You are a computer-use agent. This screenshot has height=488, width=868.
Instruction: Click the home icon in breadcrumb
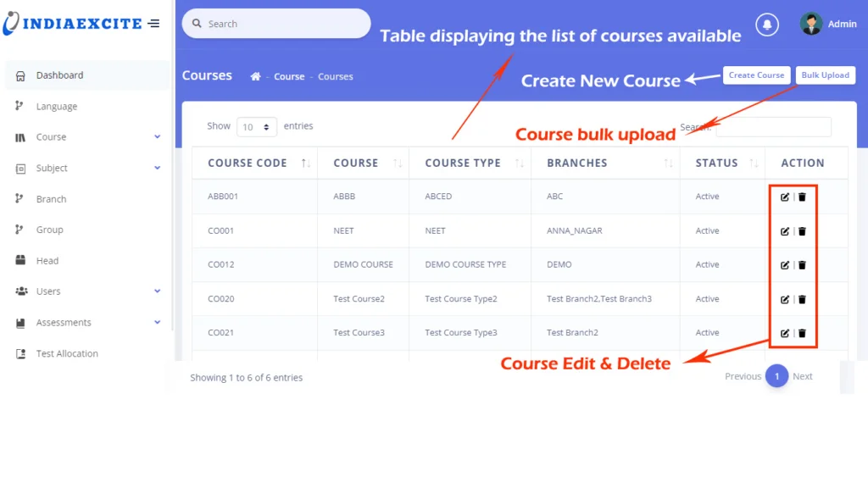click(x=255, y=76)
